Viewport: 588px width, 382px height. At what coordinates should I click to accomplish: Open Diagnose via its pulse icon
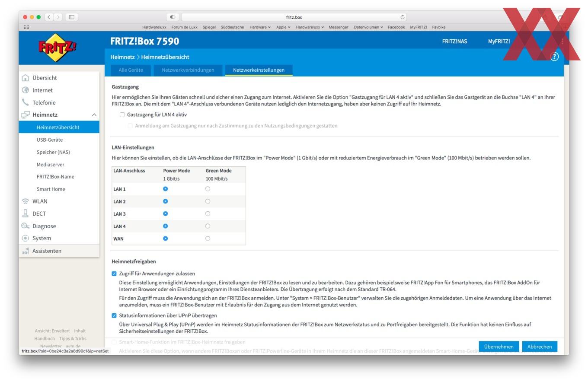(x=26, y=226)
